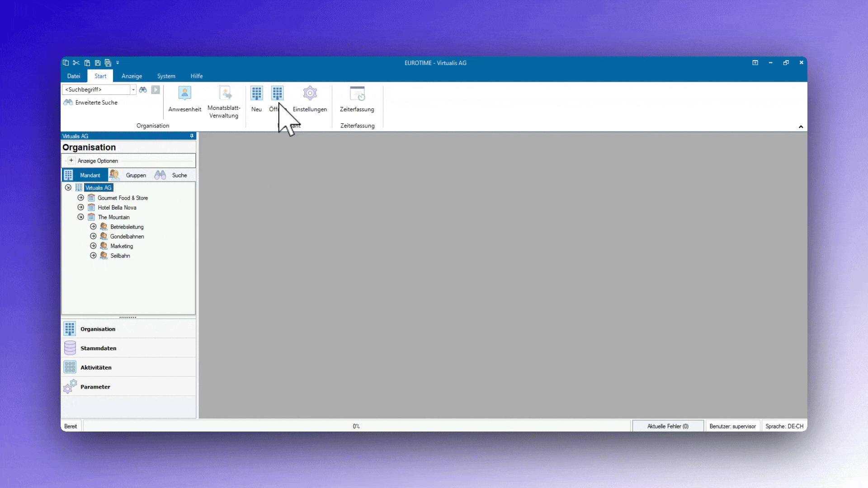Expand the Gourmet Food & Store node

click(x=80, y=198)
